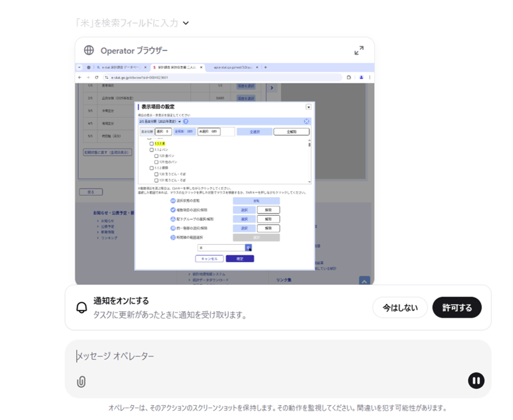Close the 表示項目の設定 dialog
This screenshot has height=420, width=513.
click(308, 107)
